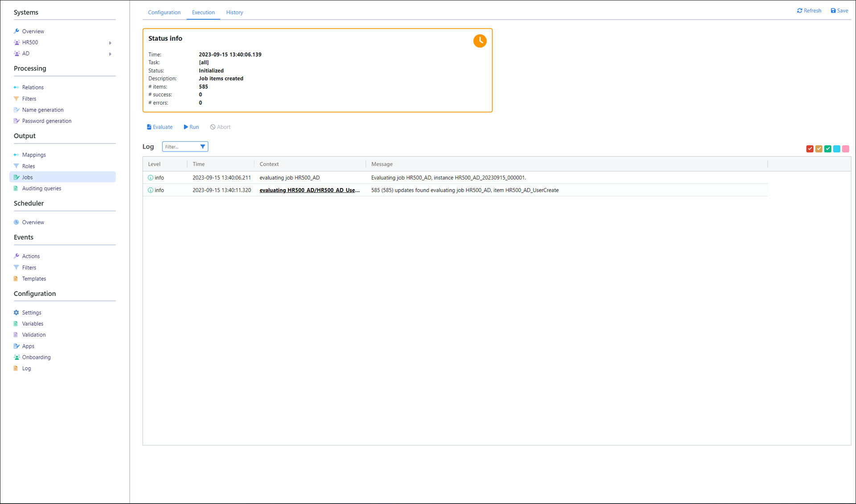Click the Message column header
This screenshot has width=856, height=504.
pos(382,164)
